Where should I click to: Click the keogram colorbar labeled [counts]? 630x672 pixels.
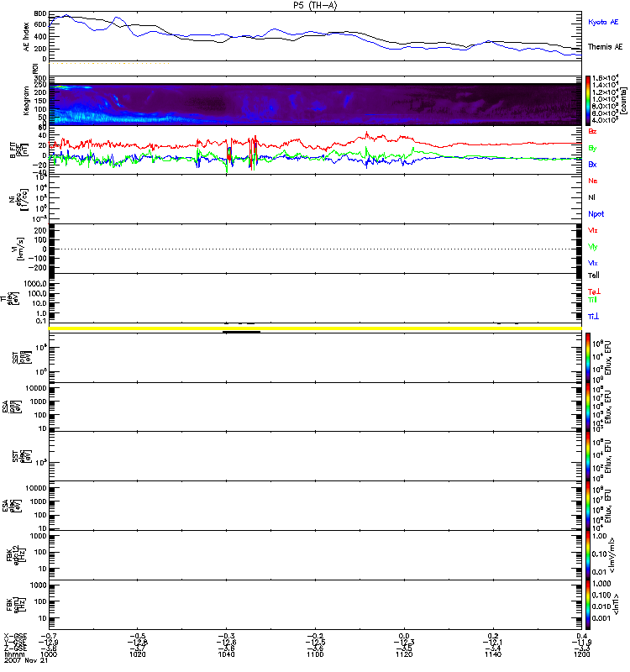coord(587,100)
